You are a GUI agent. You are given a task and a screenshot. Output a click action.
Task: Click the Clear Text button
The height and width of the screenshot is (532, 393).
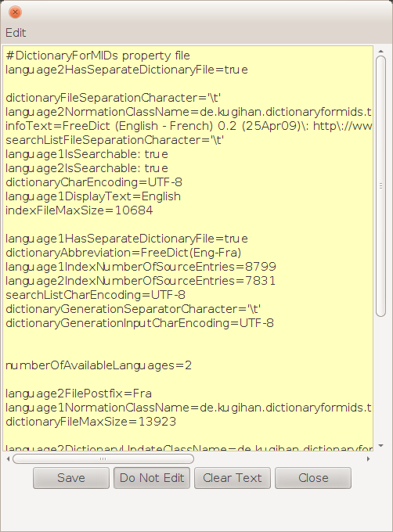[x=233, y=478]
